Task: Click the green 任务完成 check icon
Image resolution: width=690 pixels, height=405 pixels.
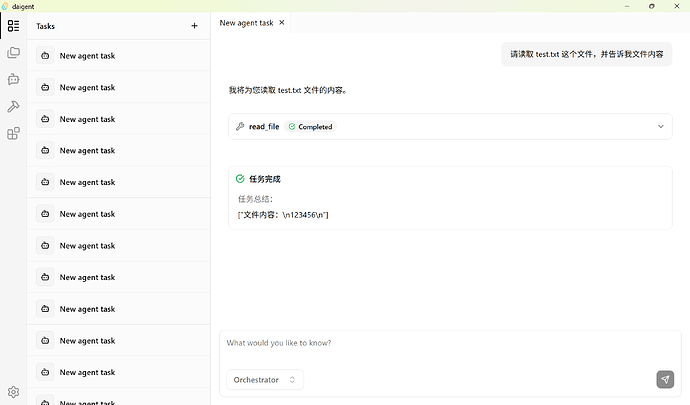Action: (240, 179)
